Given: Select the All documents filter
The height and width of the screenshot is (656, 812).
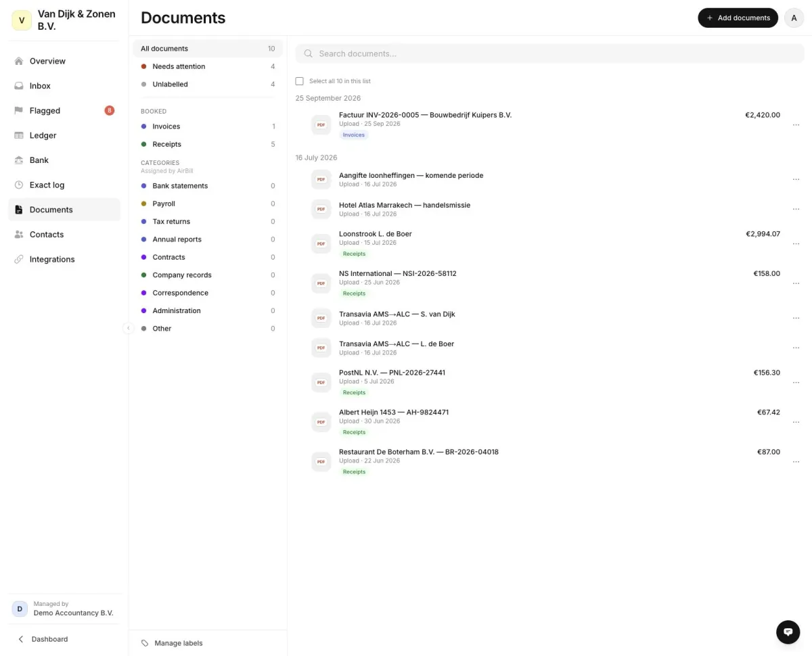Looking at the screenshot, I should point(208,49).
